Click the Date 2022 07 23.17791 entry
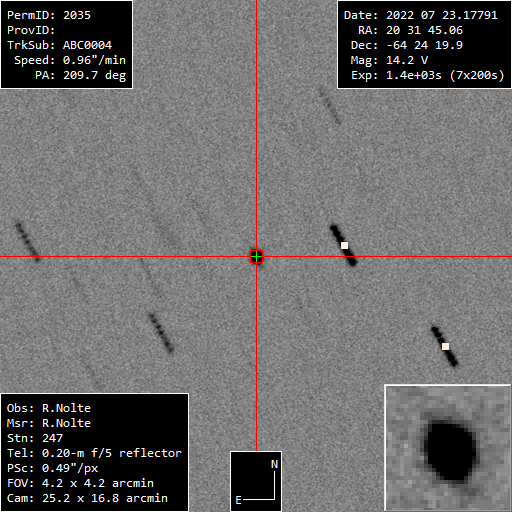This screenshot has width=512, height=512. [x=421, y=15]
